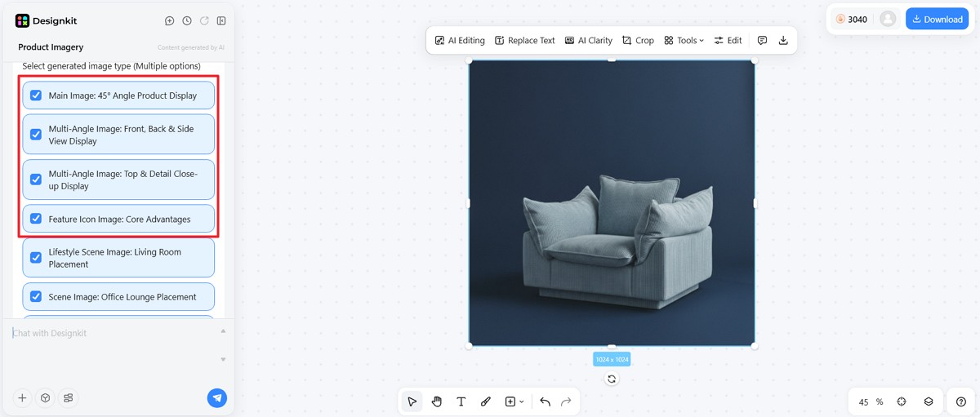Click the center canvas target icon
980x417 pixels.
(902, 401)
